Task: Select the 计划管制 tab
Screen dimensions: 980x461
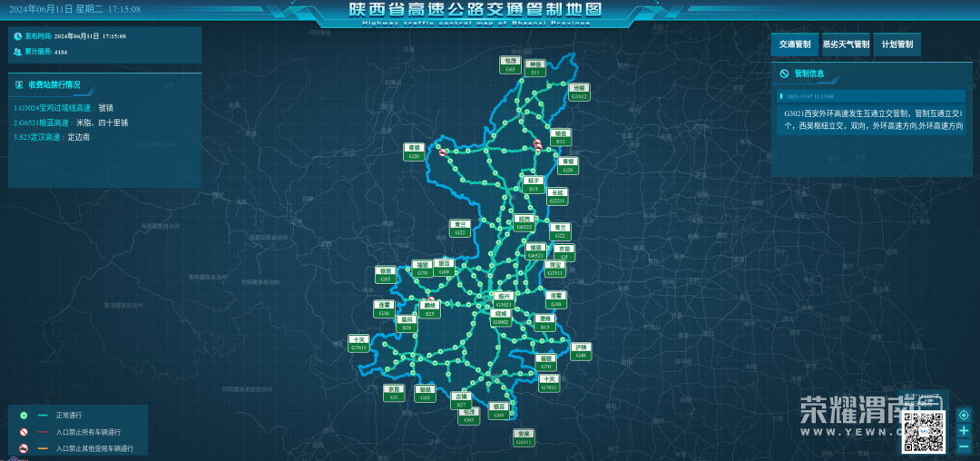Action: (x=897, y=44)
